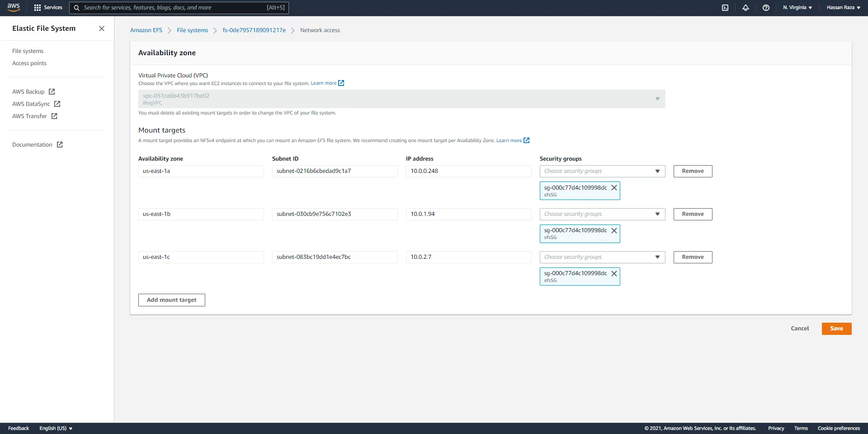Click Learn more in Mount targets description
868x434 pixels.
pos(509,141)
